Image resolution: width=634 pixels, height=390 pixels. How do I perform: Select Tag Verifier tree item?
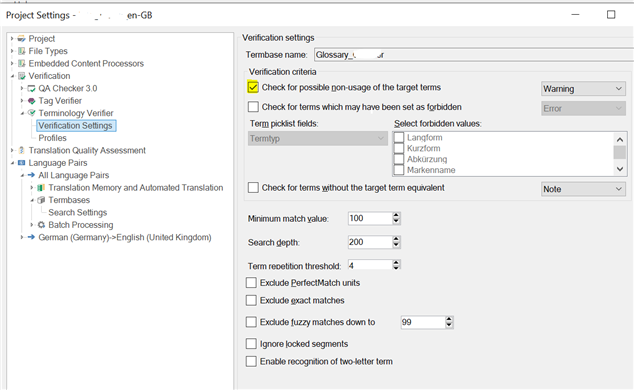60,101
